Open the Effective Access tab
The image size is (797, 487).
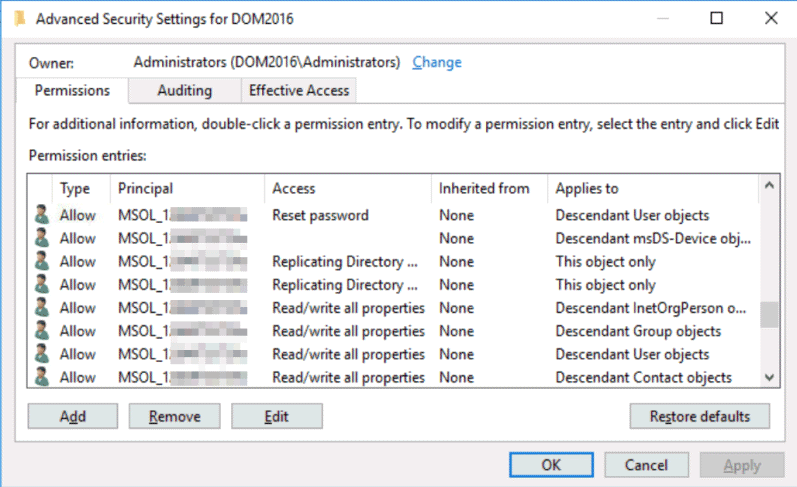point(299,91)
